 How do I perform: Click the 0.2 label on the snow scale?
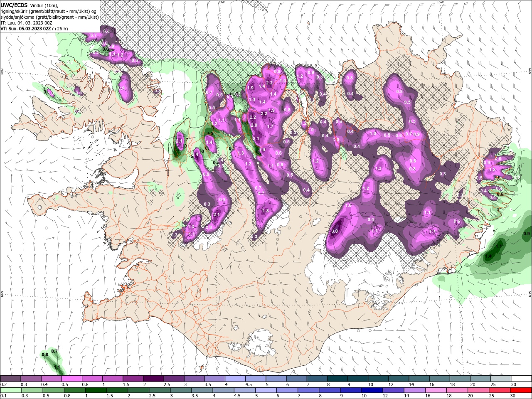tap(3, 384)
